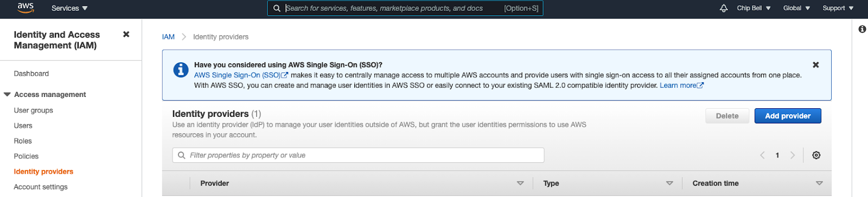Open table preferences gear icon
Viewport: 868px width, 197px height.
[x=816, y=155]
